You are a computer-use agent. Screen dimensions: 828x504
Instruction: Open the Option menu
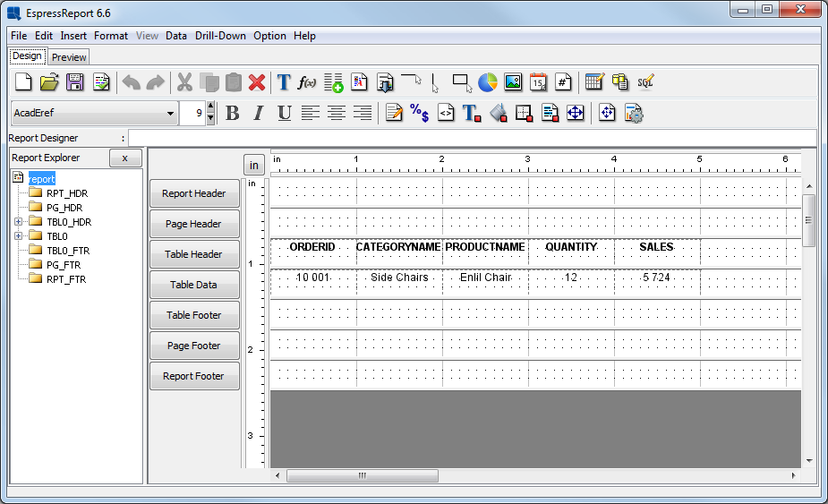[269, 36]
